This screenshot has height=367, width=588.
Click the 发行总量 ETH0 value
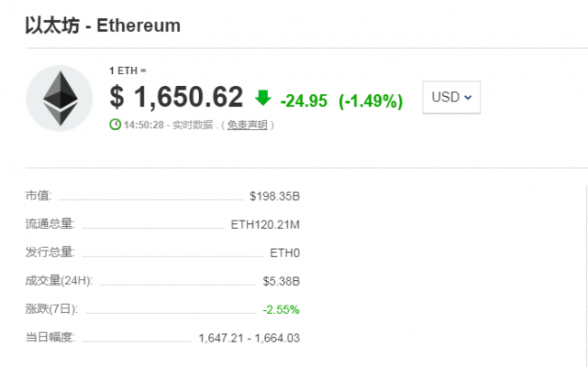(x=285, y=253)
